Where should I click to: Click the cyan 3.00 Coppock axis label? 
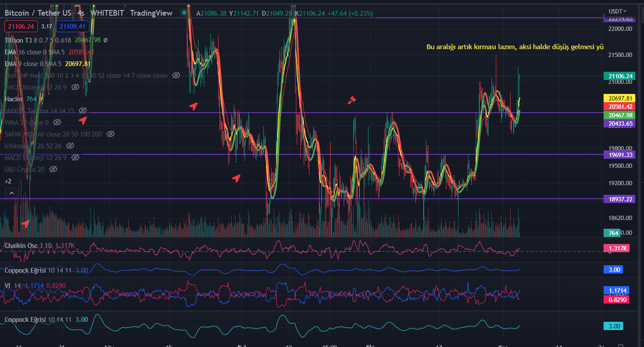point(614,326)
